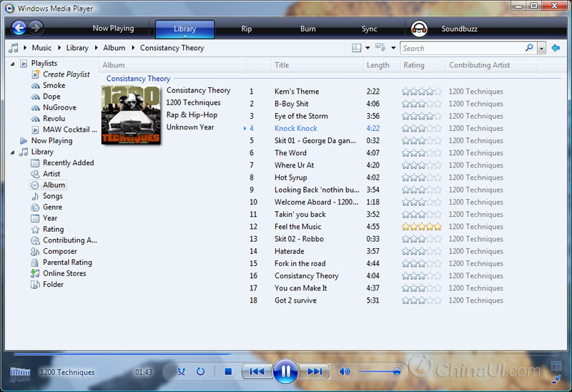572x392 pixels.
Task: Open the Soundbuzz tab
Action: pos(459,29)
